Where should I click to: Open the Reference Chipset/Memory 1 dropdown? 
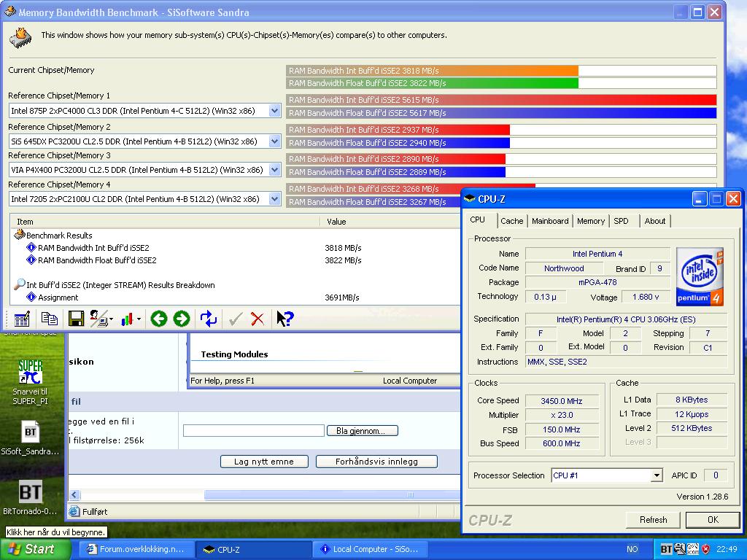tap(274, 111)
